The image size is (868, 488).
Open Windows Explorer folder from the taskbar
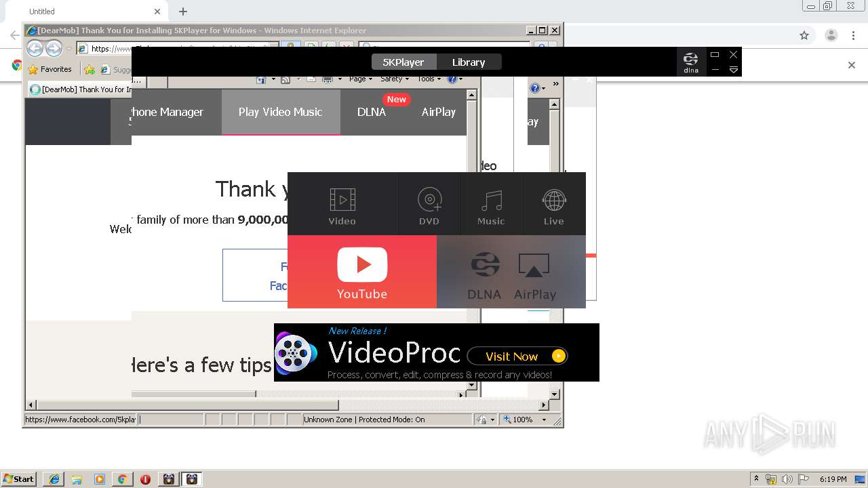pos(77,479)
